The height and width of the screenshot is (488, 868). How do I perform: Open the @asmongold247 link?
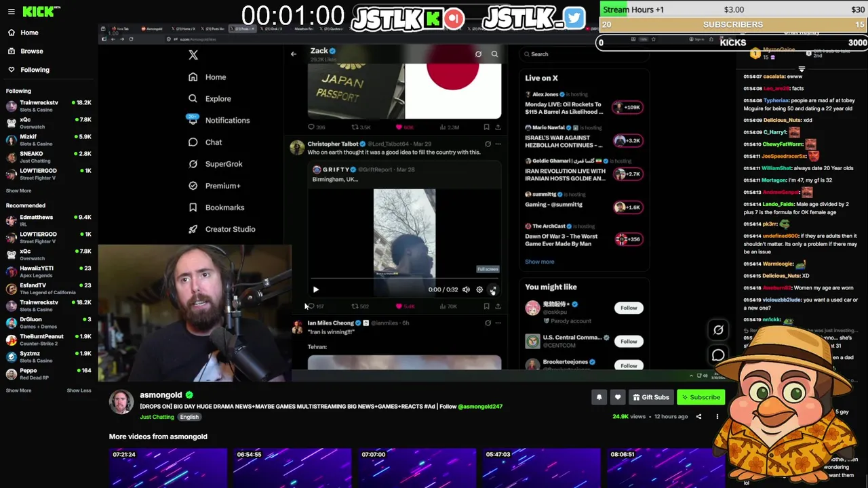click(480, 407)
